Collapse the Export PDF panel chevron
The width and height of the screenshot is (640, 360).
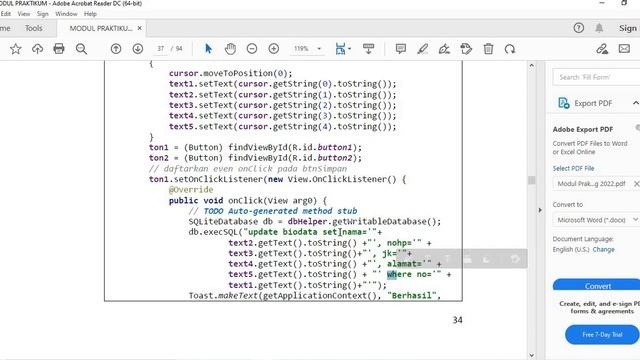point(636,103)
